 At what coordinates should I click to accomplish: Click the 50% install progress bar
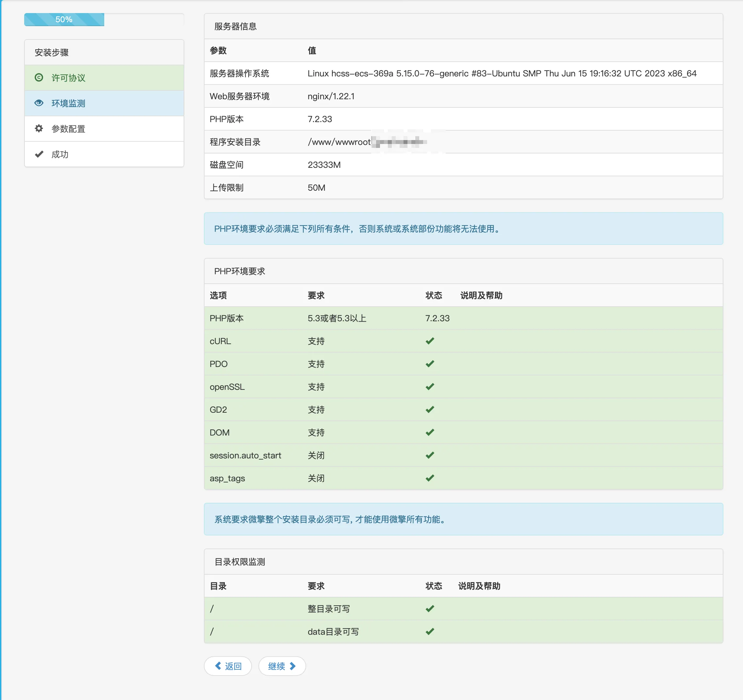(64, 19)
